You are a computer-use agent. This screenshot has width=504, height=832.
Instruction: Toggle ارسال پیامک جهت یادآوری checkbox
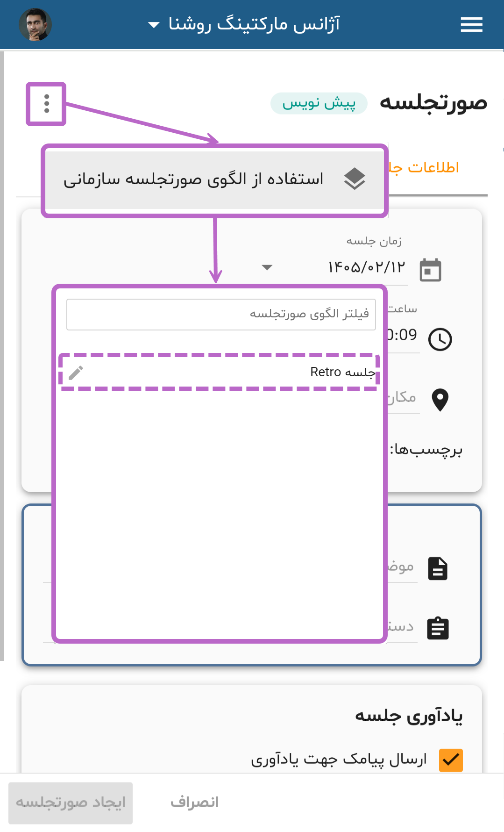tap(451, 760)
